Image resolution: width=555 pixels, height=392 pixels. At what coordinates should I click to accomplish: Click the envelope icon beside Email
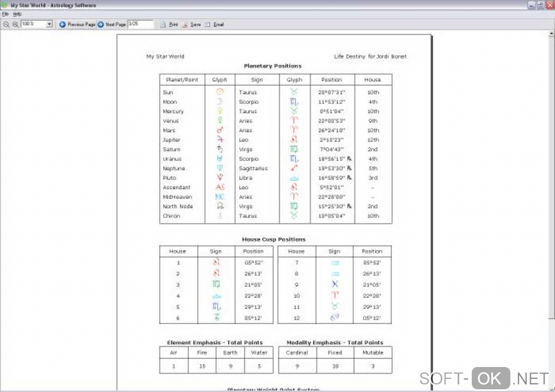[207, 24]
